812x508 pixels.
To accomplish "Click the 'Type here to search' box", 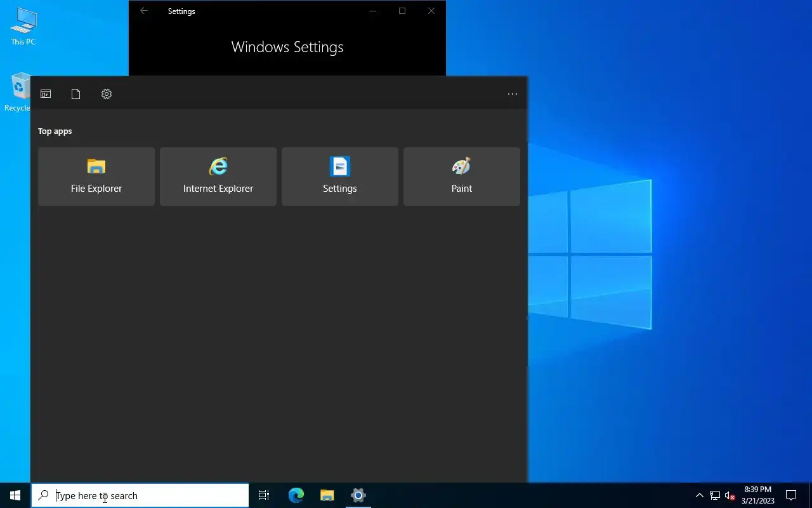I will click(x=140, y=495).
